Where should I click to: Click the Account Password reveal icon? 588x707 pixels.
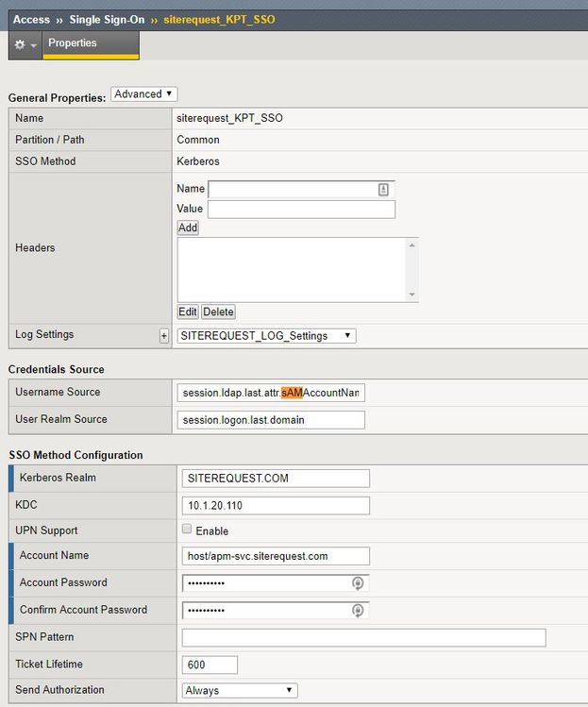[357, 583]
